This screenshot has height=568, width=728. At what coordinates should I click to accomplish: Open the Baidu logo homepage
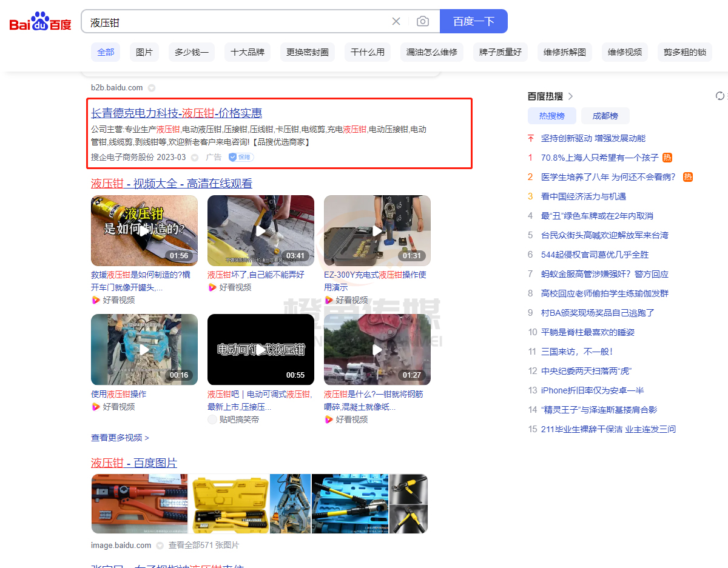40,22
